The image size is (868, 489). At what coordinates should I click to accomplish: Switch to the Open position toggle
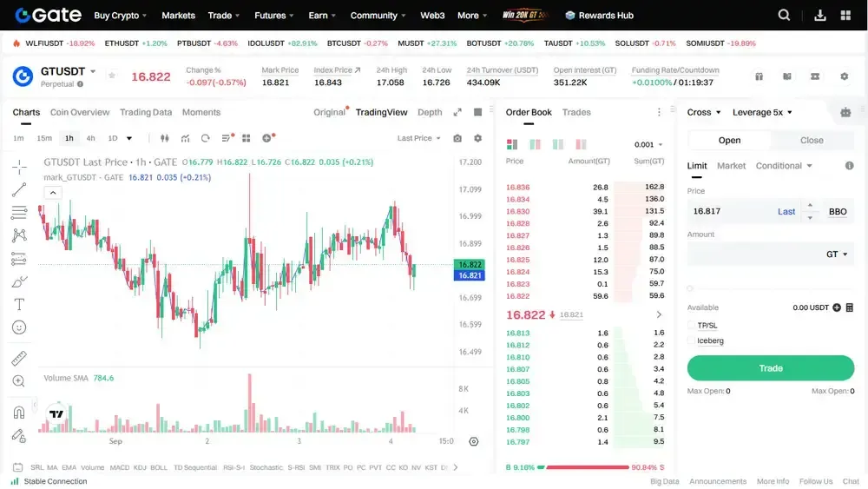pos(729,140)
